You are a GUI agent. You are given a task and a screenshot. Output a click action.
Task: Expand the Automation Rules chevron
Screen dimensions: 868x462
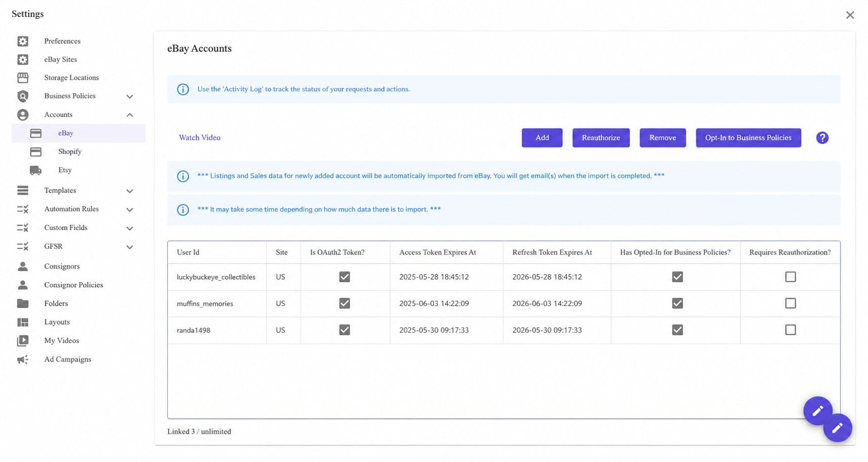(130, 210)
